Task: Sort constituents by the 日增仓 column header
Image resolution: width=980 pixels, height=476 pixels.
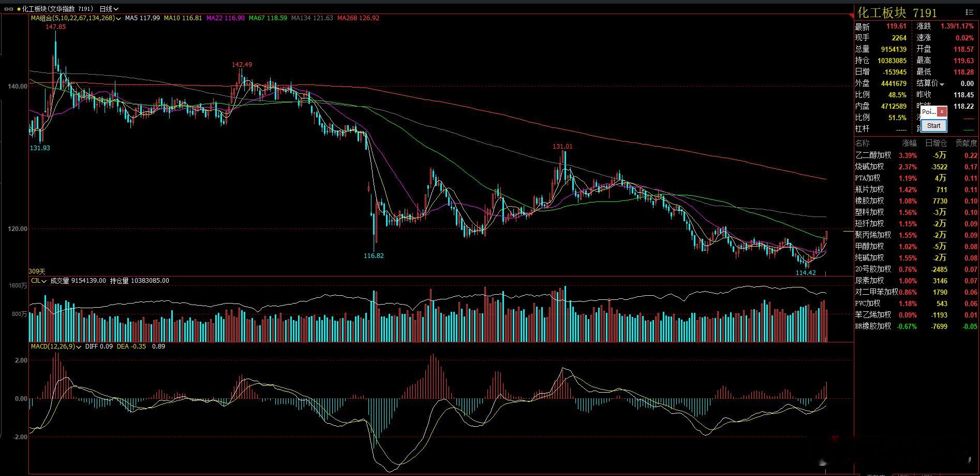Action: pos(936,143)
